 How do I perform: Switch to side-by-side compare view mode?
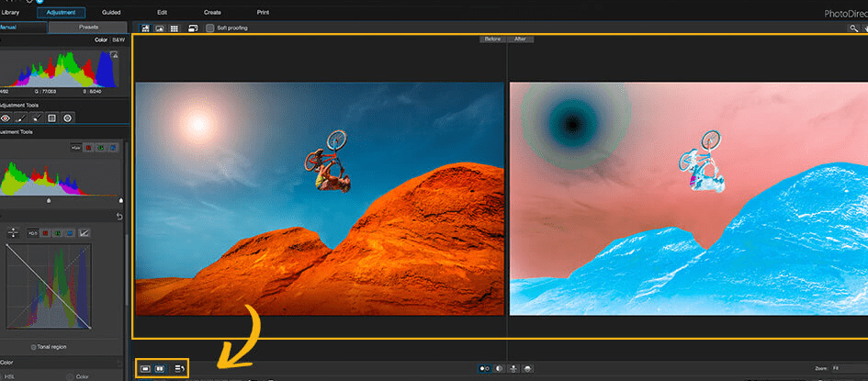click(160, 368)
